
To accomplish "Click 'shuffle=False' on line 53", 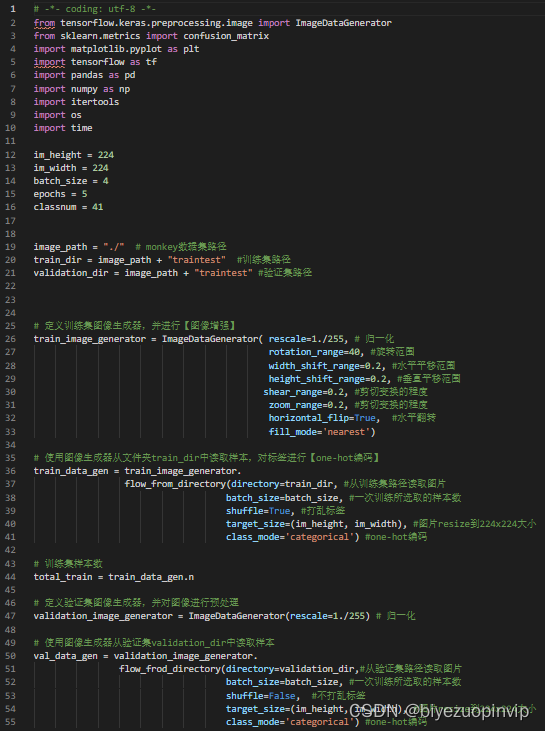I will pos(261,697).
